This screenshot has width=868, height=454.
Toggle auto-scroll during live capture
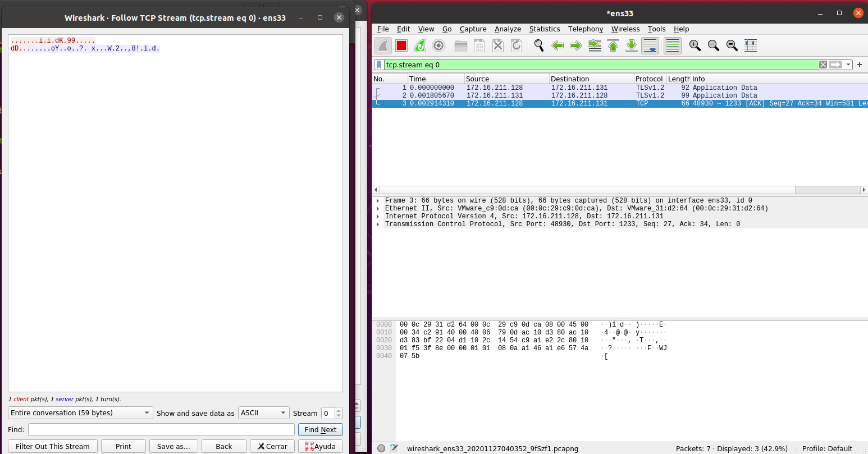tap(650, 46)
